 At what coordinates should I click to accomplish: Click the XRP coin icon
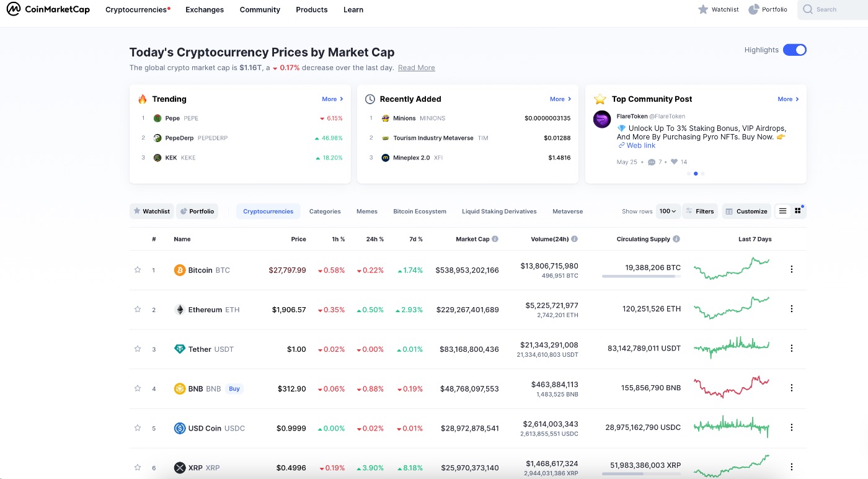point(180,468)
